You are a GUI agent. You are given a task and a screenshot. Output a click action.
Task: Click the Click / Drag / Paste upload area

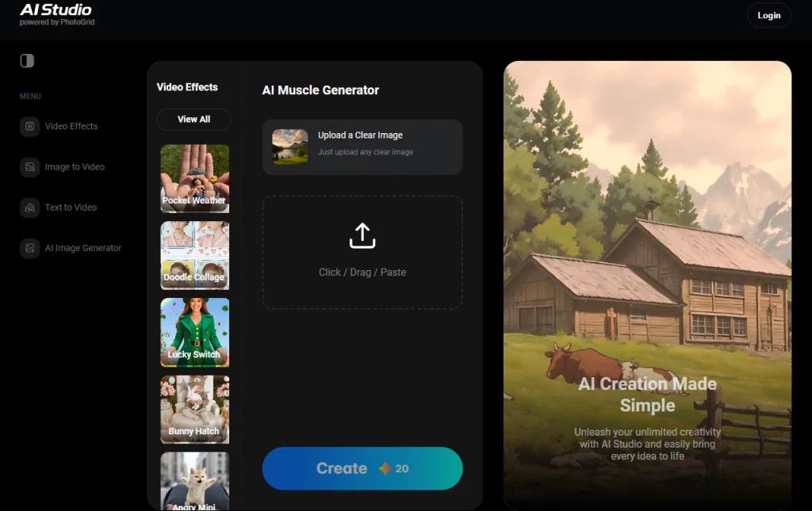click(x=362, y=253)
